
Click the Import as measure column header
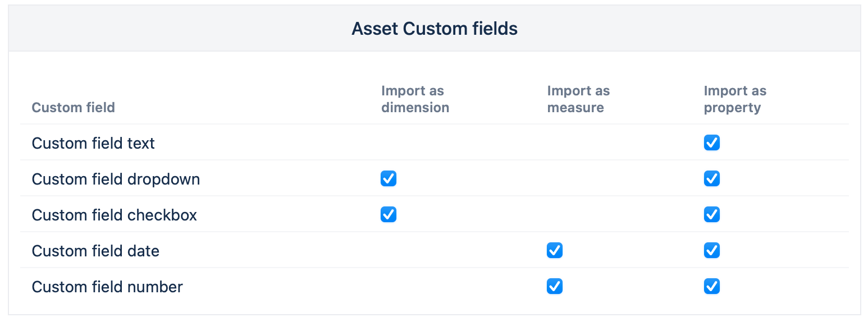click(x=578, y=99)
